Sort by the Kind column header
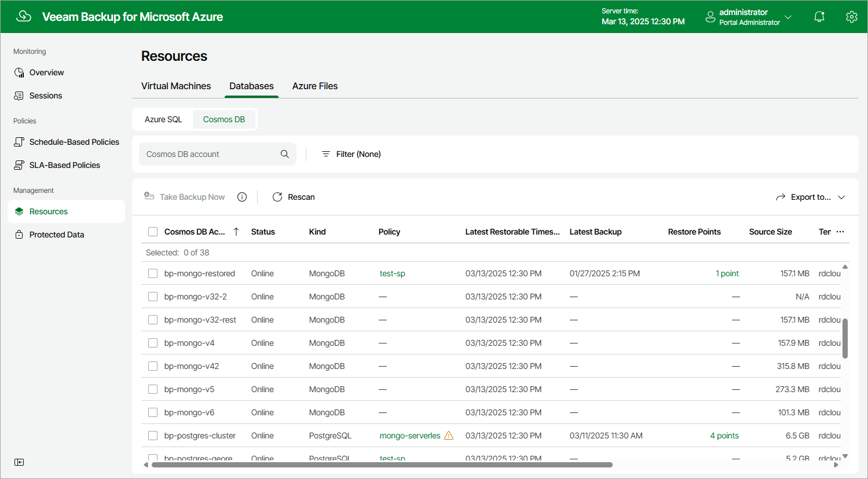Viewport: 868px width, 479px height. 317,232
